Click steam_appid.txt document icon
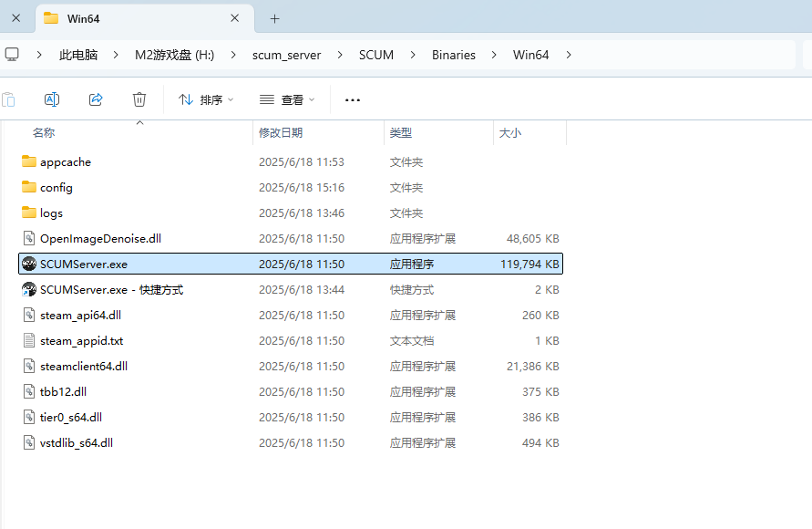812x529 pixels. click(29, 340)
